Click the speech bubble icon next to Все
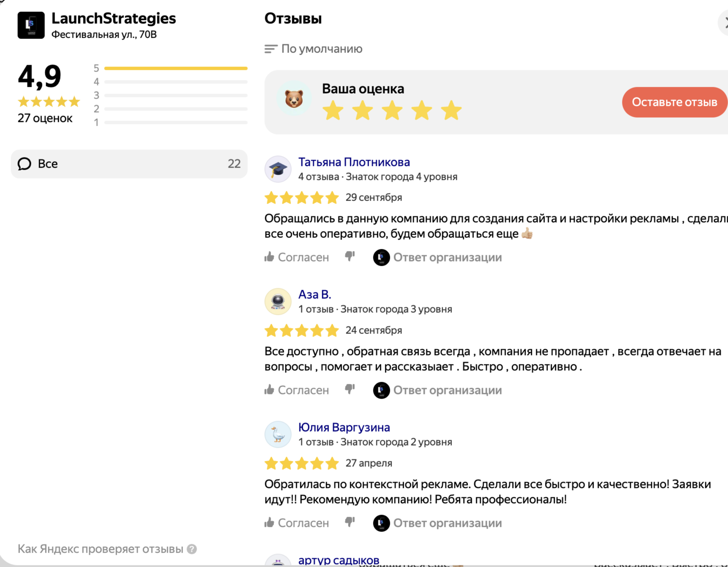 pyautogui.click(x=24, y=164)
